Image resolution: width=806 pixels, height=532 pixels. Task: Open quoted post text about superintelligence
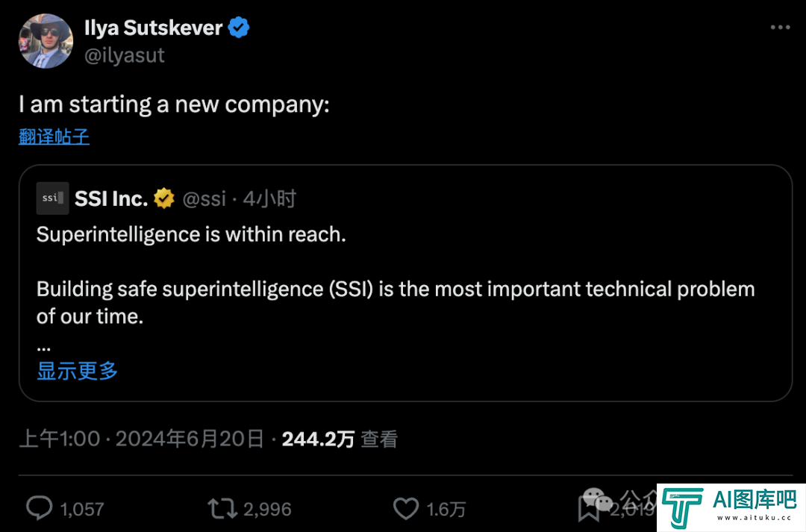[396, 275]
